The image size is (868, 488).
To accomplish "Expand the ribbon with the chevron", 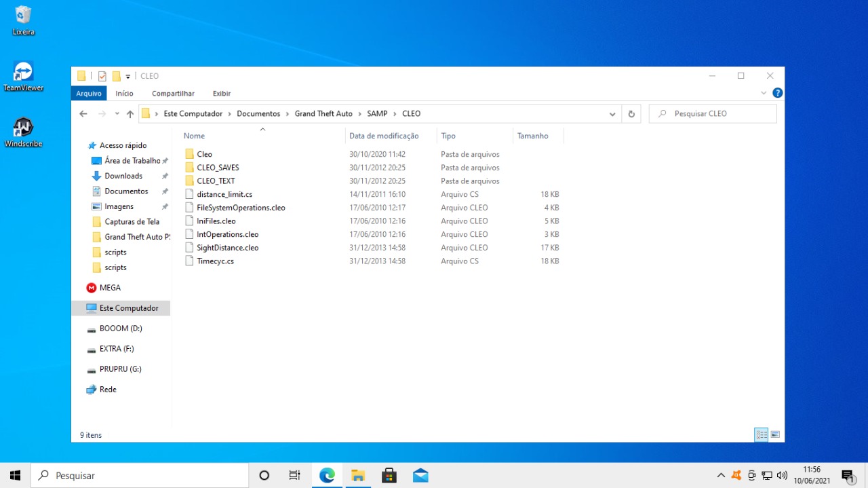I will (764, 93).
